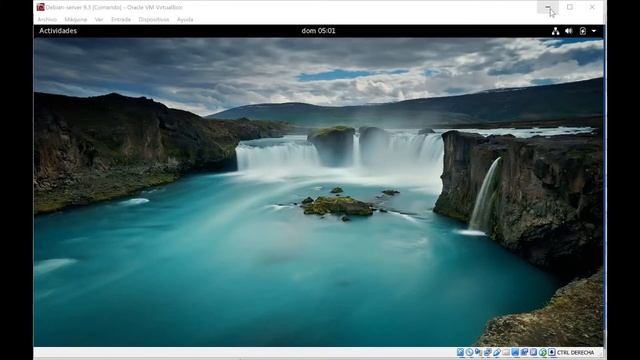Minimize the VirtualBox window
The image size is (640, 360).
tap(547, 7)
